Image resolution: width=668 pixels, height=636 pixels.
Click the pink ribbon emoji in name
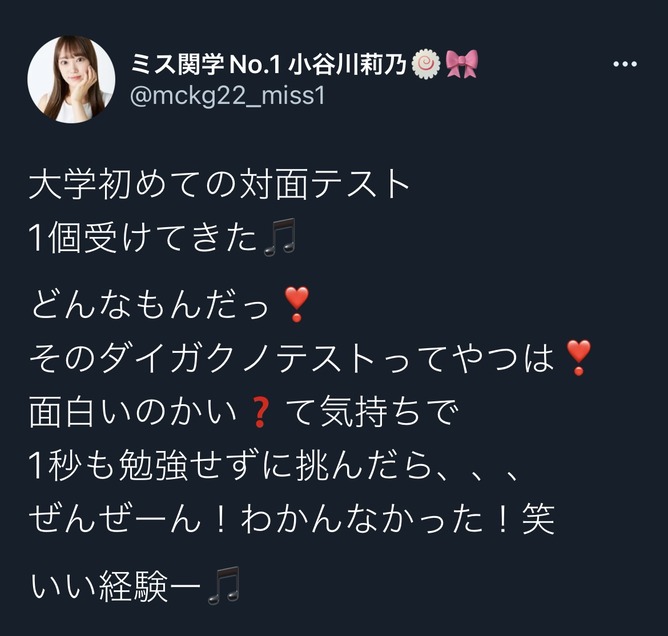click(462, 64)
